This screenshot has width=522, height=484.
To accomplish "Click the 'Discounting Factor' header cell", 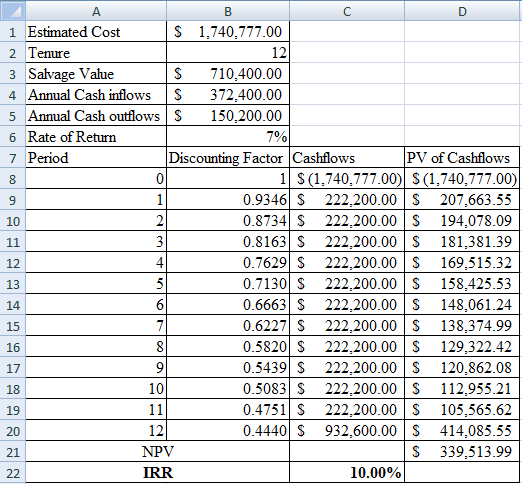I will tap(228, 158).
